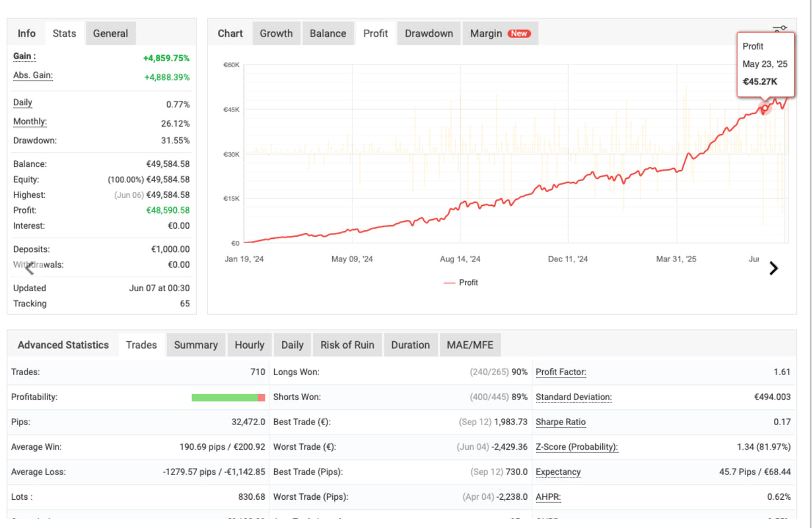Click the Gain label link

24,56
